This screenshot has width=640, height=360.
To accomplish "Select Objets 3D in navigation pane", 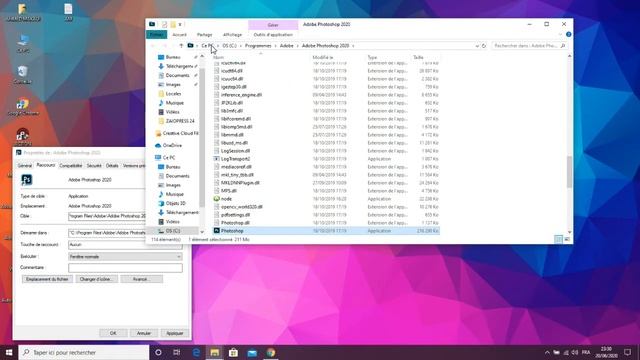I will (175, 203).
